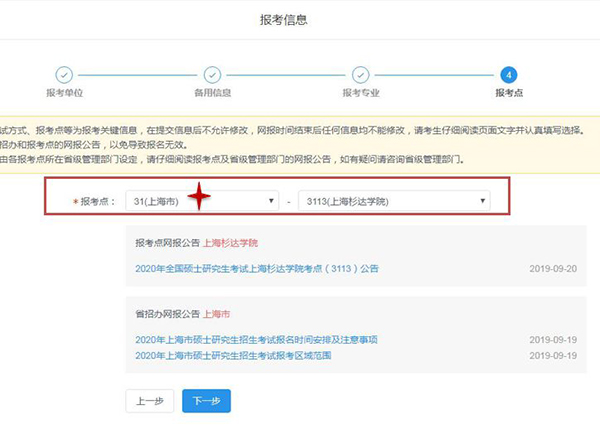Select the 报考专业 step label

(360, 95)
